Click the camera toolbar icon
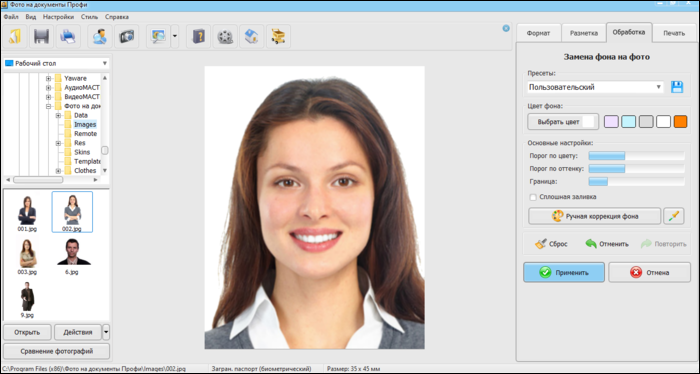The width and height of the screenshot is (700, 374). click(126, 37)
